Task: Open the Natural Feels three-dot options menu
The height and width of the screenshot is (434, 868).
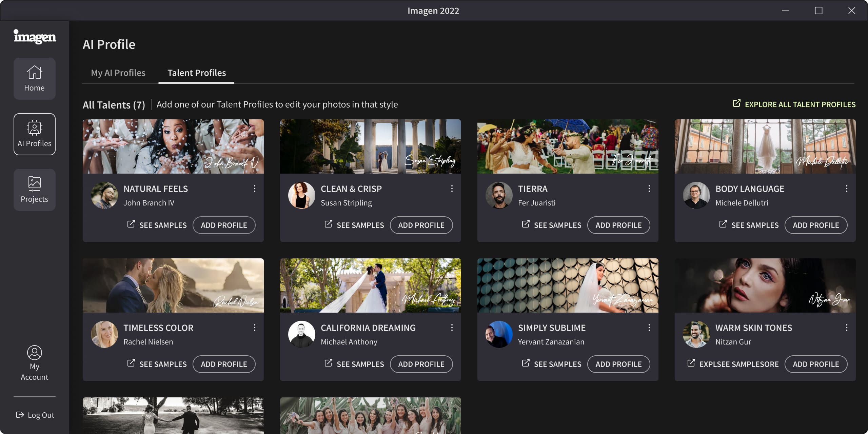Action: (254, 189)
